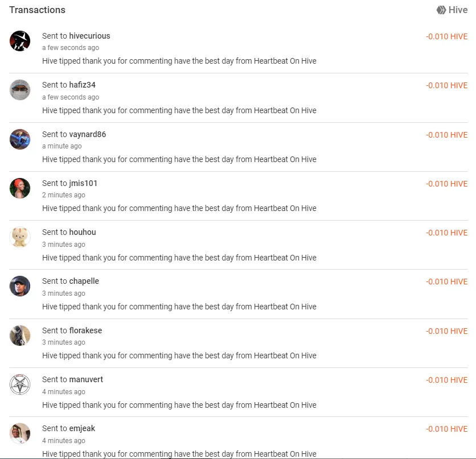
Task: Open emjeak's profile avatar
Action: coord(20,433)
